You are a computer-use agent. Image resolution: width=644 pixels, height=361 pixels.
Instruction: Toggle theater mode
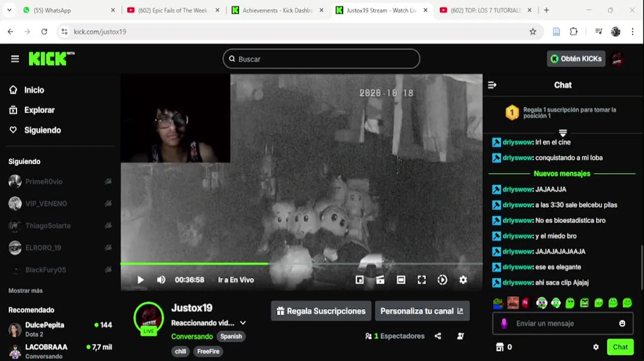point(401,280)
